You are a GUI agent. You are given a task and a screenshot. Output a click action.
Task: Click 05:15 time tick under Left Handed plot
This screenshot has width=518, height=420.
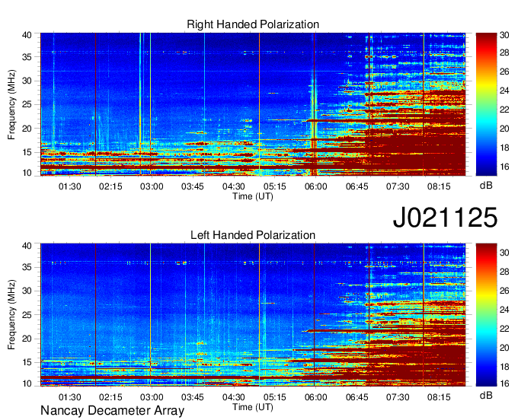coord(275,397)
